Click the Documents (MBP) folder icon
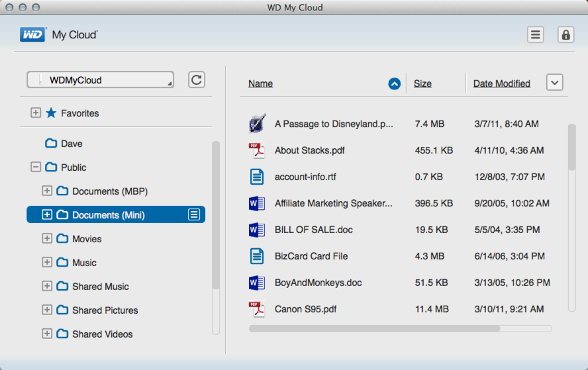 (62, 191)
